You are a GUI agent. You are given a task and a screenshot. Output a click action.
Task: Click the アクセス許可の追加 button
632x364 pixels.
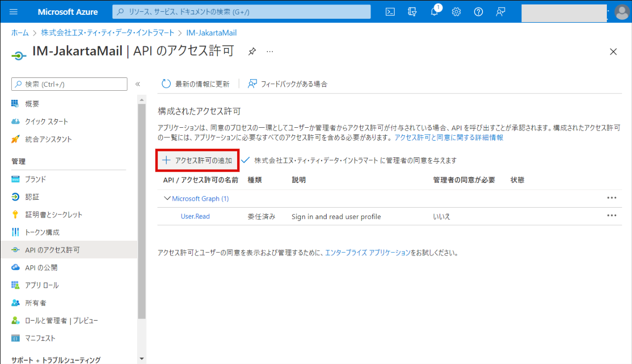click(x=197, y=160)
